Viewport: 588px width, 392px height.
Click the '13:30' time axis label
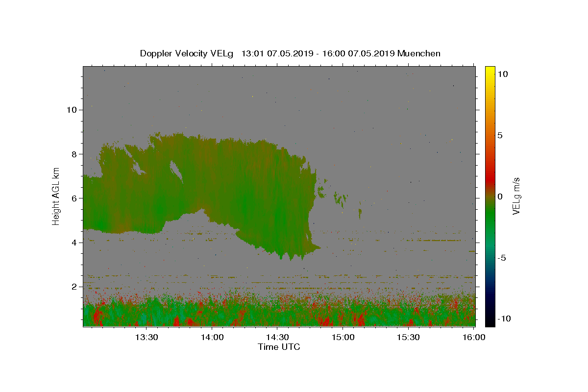[146, 337]
